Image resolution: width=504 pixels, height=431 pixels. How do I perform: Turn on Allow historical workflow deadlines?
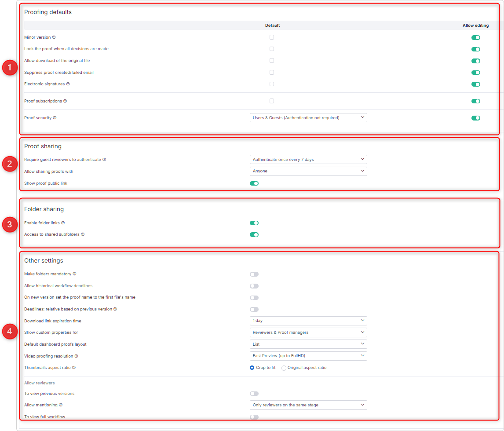click(254, 286)
